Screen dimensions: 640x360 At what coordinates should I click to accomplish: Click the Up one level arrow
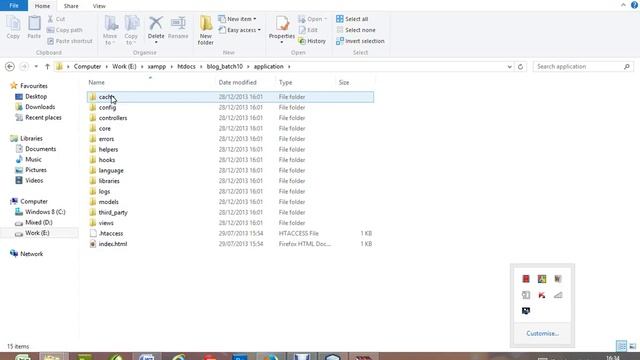pos(47,67)
